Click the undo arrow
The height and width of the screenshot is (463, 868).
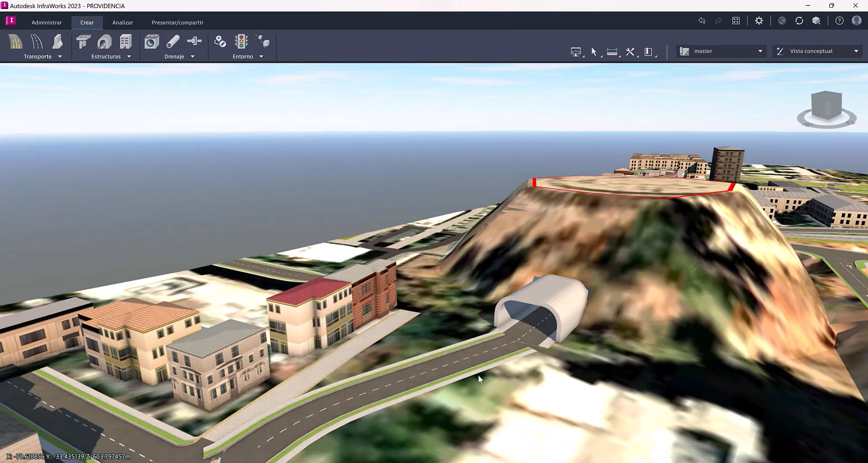(x=702, y=20)
